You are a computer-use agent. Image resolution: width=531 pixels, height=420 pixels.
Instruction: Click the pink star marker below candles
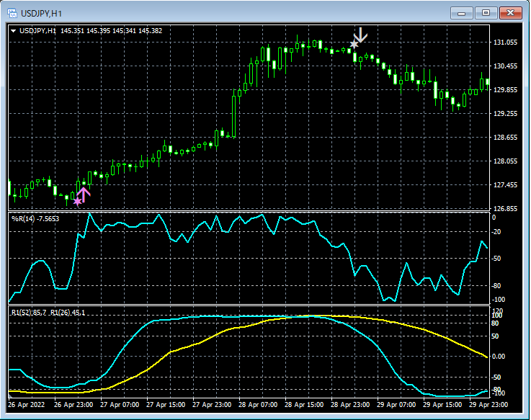pos(77,202)
